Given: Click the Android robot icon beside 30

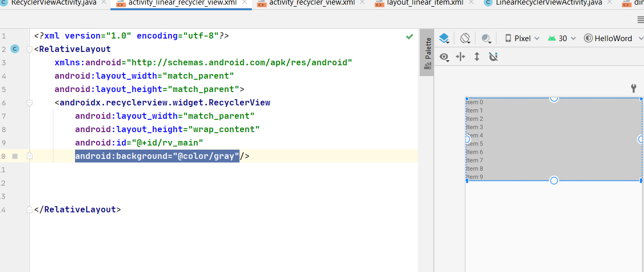Looking at the screenshot, I should tap(552, 38).
